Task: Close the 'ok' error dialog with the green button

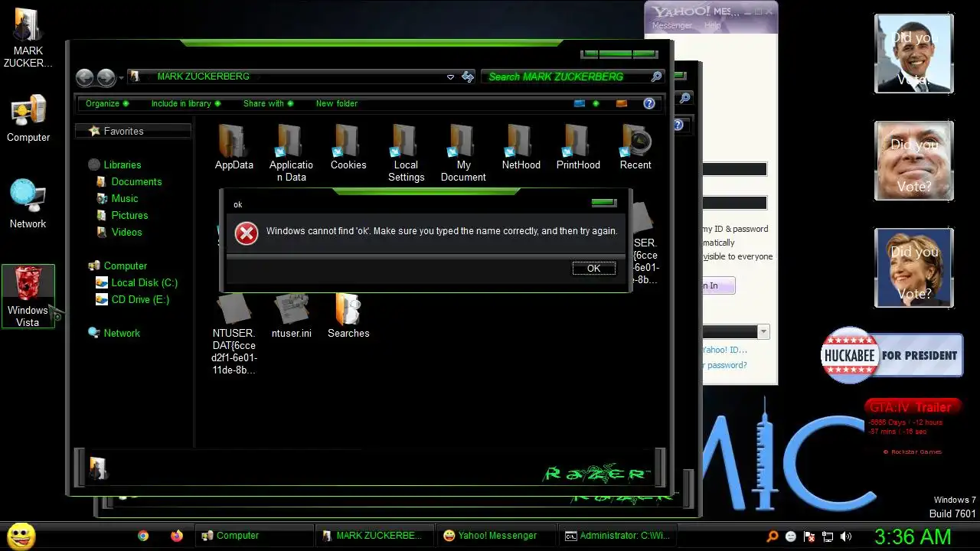Action: click(604, 203)
